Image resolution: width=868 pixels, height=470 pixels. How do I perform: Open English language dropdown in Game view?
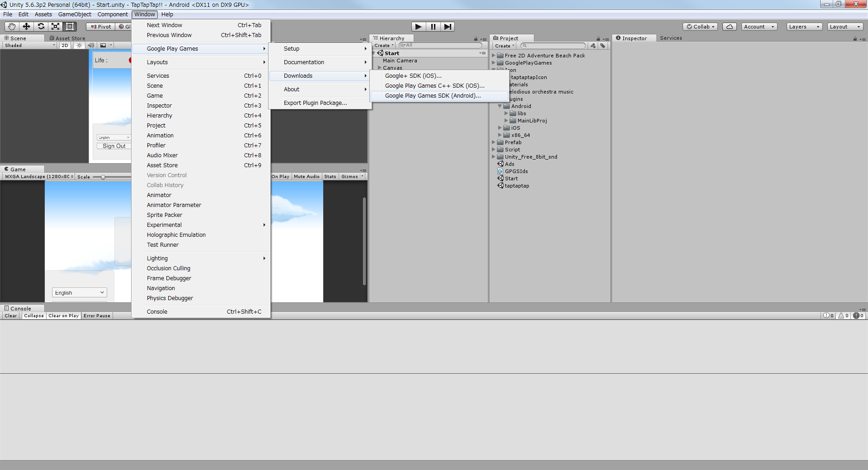point(80,292)
